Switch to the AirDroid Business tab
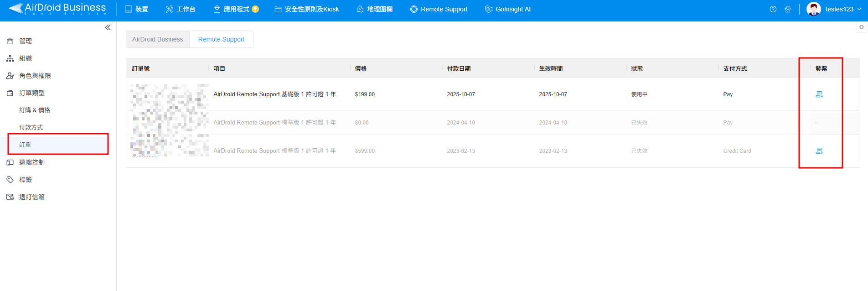Screen dimensions: 868x291 158,39
